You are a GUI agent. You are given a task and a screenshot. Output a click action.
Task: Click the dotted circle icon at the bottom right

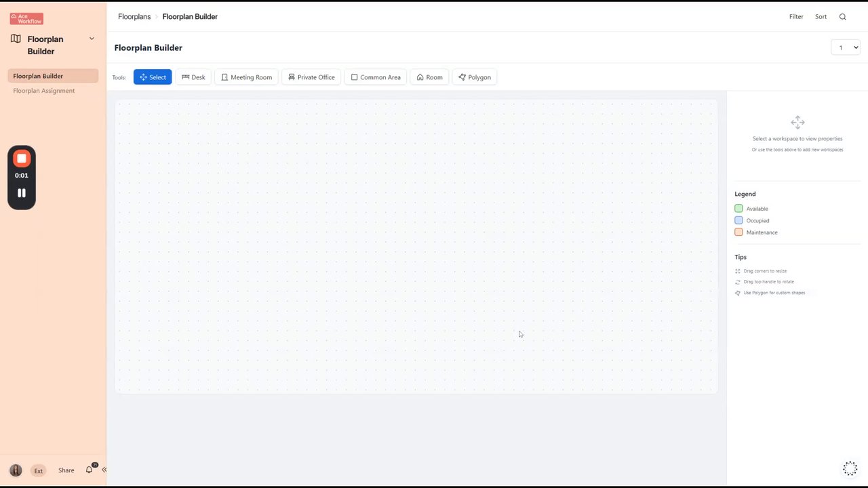click(x=850, y=468)
